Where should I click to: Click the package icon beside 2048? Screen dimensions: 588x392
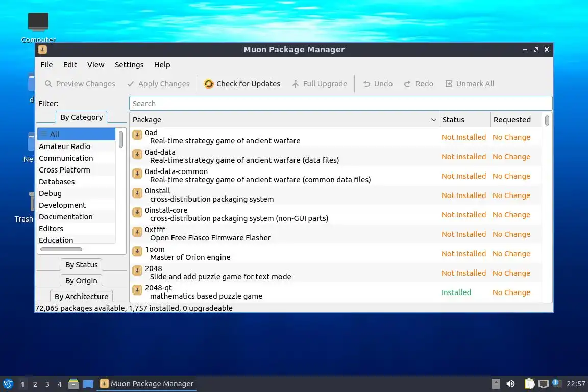[137, 271]
